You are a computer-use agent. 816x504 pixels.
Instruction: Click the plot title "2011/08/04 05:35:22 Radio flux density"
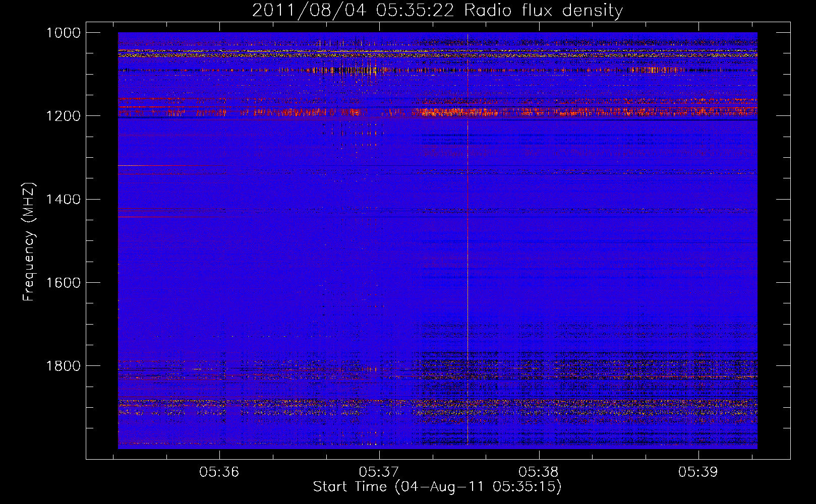pos(437,10)
